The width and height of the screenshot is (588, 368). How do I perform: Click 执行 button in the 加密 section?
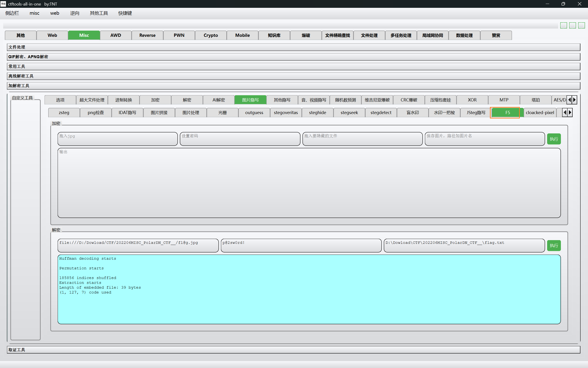click(554, 139)
